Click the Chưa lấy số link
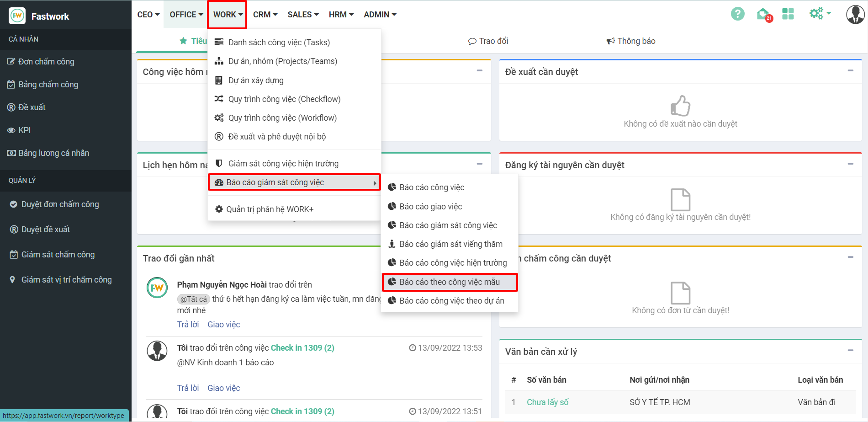The width and height of the screenshot is (868, 422). 547,402
